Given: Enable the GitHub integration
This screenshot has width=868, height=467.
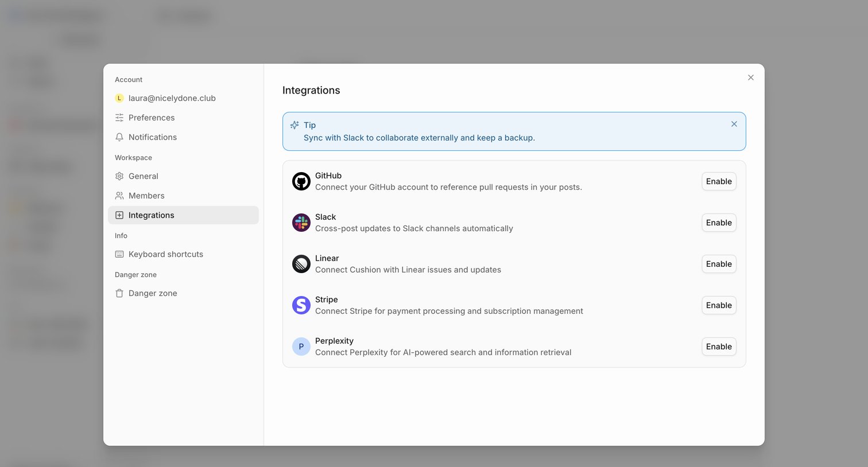Looking at the screenshot, I should click(x=719, y=181).
